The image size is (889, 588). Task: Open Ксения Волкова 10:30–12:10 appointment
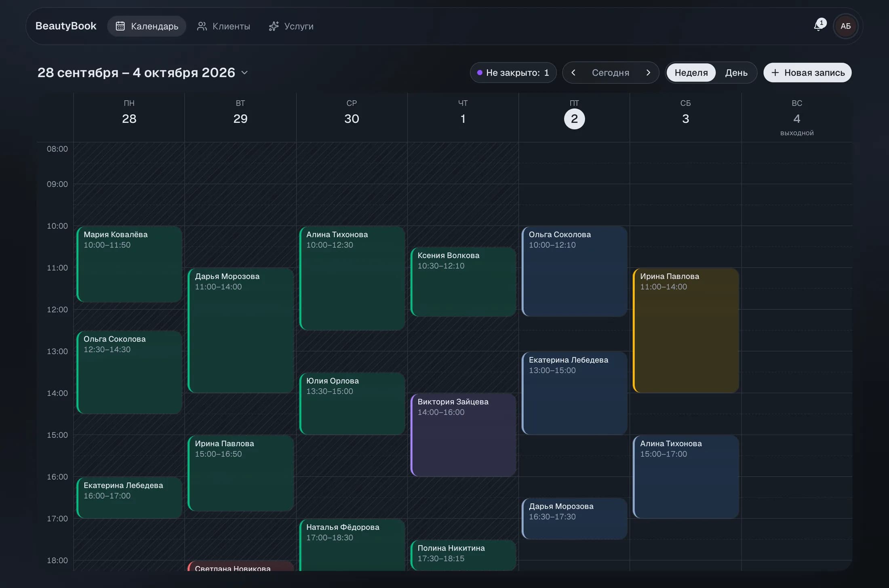tap(463, 282)
